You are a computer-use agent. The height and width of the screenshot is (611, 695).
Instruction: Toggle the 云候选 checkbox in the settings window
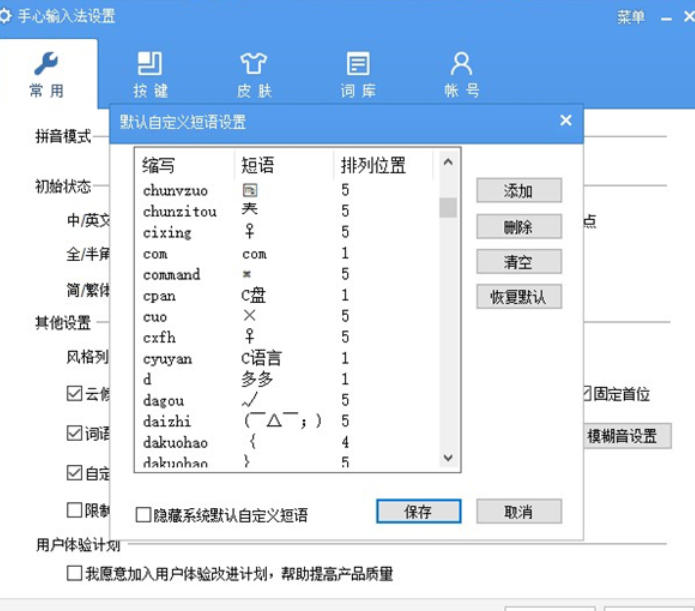74,393
